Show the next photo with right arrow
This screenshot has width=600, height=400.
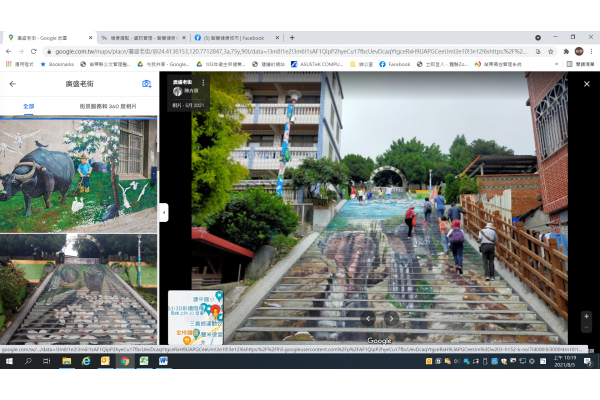[391, 318]
